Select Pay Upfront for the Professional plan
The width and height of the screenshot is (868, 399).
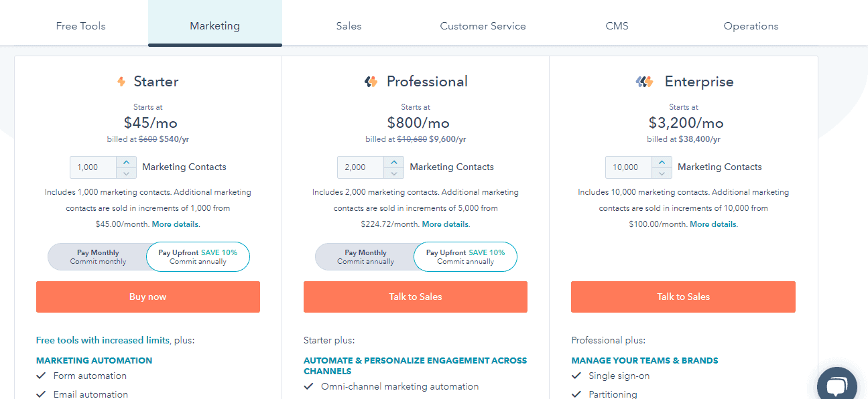pos(465,256)
